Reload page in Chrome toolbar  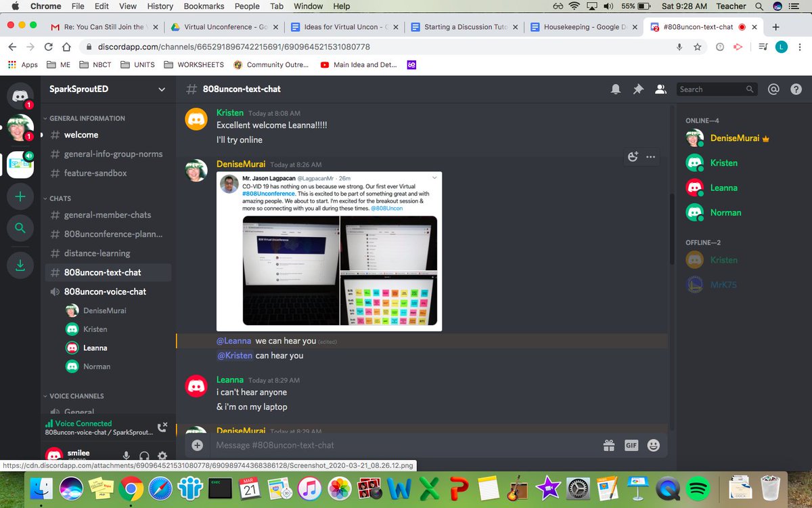tap(48, 47)
